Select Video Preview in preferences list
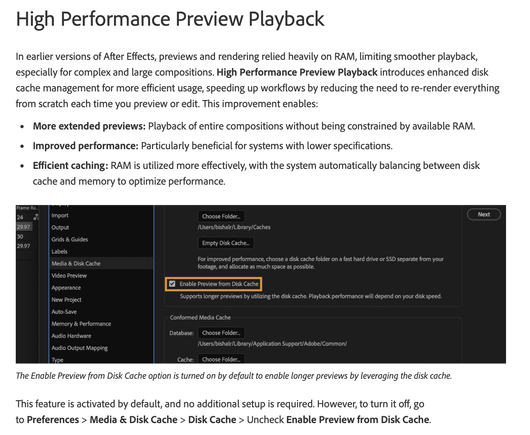Image resolution: width=530 pixels, height=435 pixels. 69,275
